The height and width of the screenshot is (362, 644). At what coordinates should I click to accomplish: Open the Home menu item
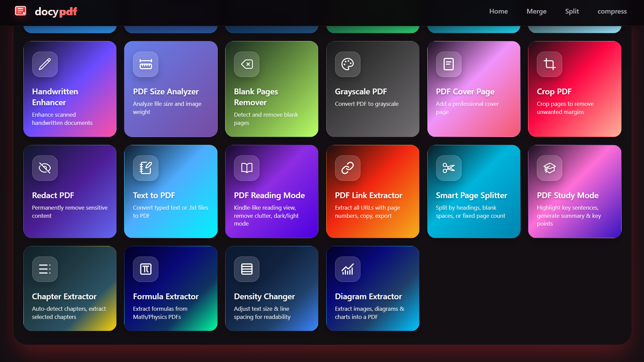498,11
